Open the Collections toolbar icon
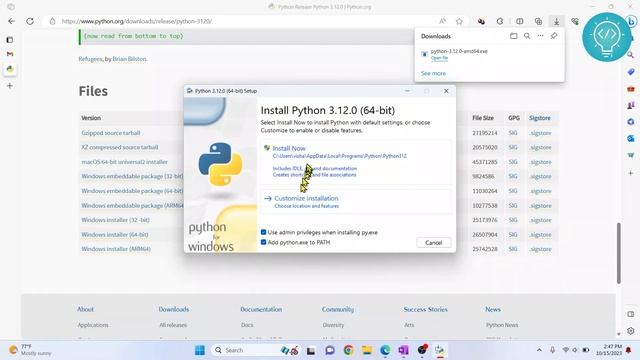 (538, 21)
